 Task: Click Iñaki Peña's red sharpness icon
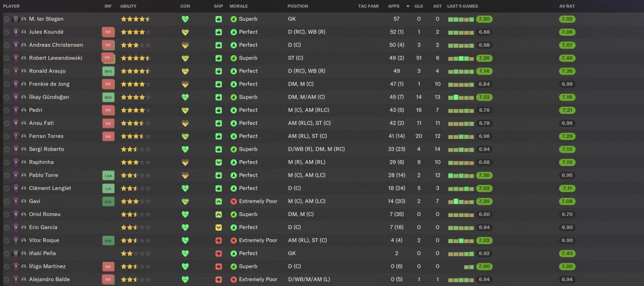pos(218,253)
